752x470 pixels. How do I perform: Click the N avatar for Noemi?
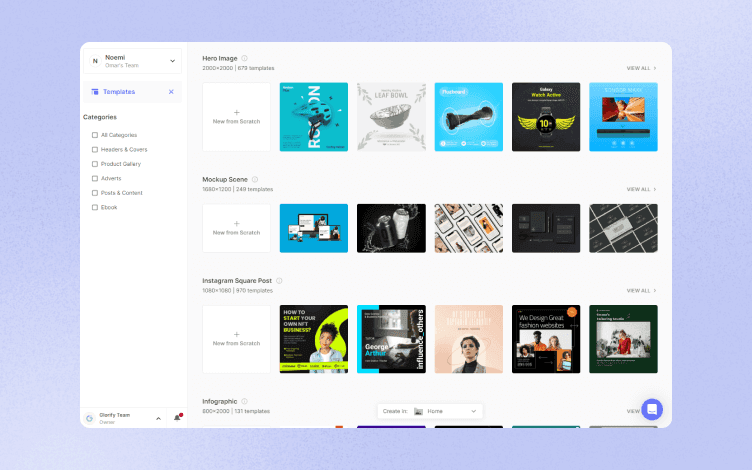click(x=95, y=61)
